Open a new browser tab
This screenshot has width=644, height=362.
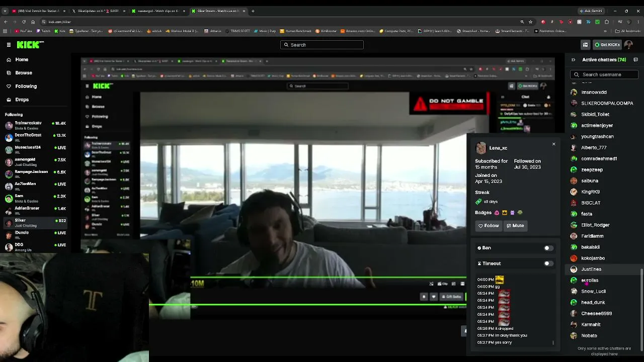(x=253, y=11)
